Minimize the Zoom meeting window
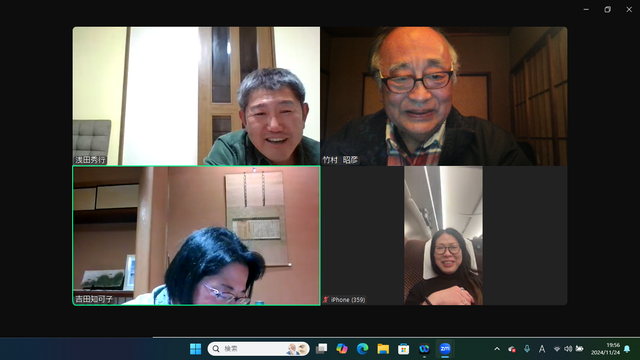The width and height of the screenshot is (640, 360). pyautogui.click(x=586, y=9)
